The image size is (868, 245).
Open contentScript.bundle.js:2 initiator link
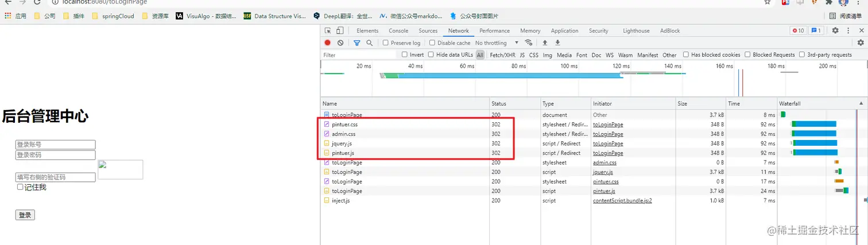pyautogui.click(x=622, y=201)
